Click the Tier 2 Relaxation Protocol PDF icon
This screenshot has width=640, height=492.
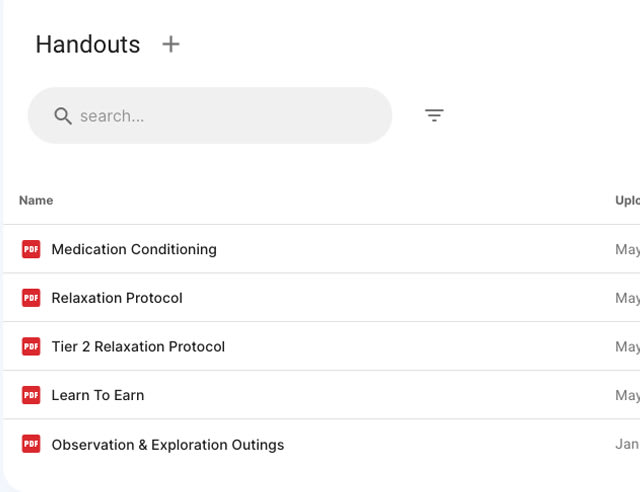(x=31, y=346)
